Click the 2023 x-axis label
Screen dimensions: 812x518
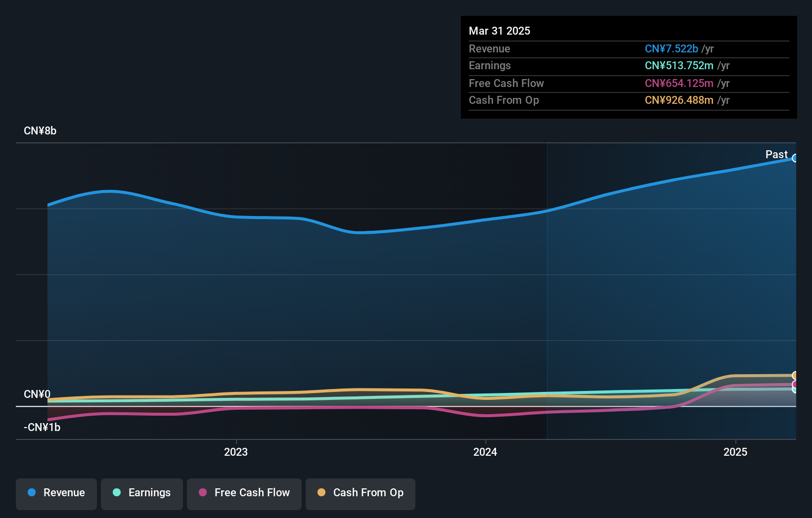click(236, 452)
